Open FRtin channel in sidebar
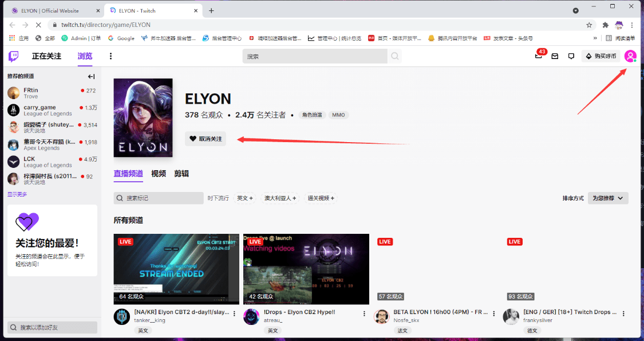 tap(52, 93)
